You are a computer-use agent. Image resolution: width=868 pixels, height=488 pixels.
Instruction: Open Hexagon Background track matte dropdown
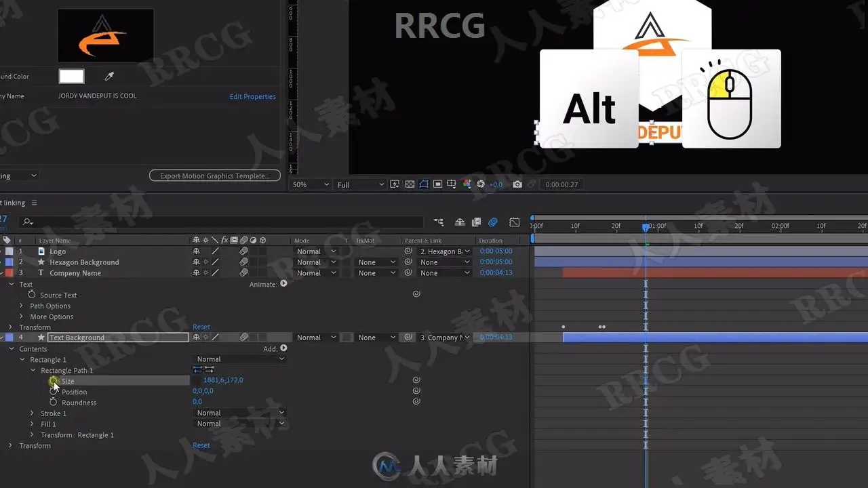pyautogui.click(x=377, y=262)
